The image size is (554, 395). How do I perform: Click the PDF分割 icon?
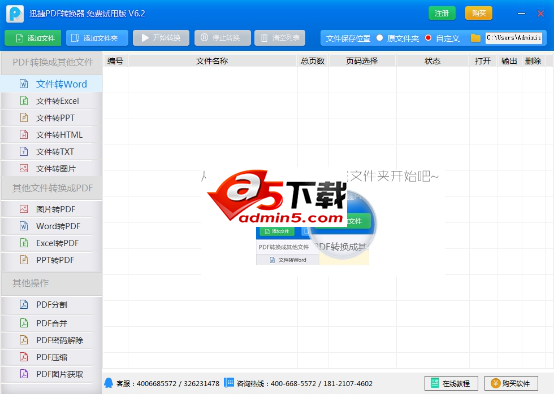pyautogui.click(x=24, y=305)
